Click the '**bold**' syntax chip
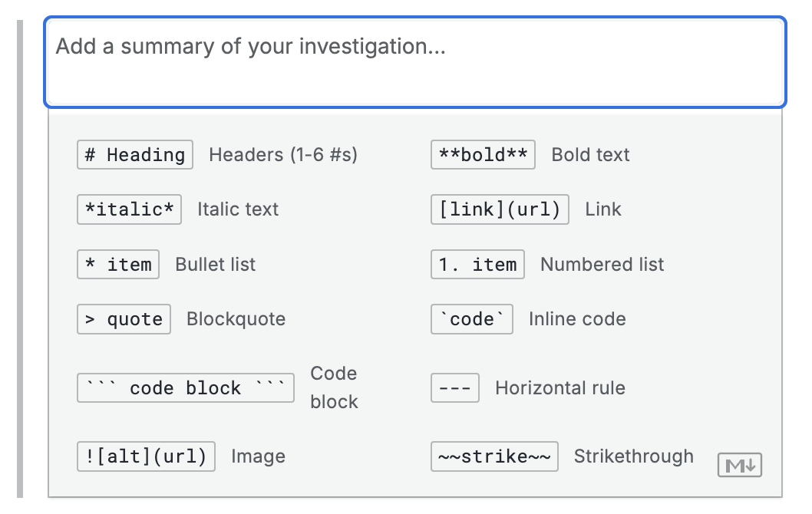The height and width of the screenshot is (514, 812). 483,155
